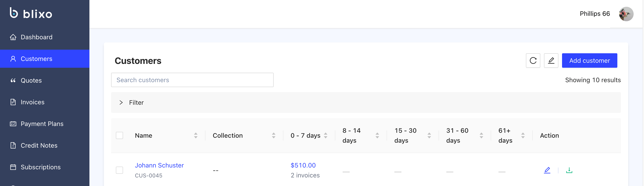Click the blixo logo
This screenshot has width=644, height=186.
(31, 13)
